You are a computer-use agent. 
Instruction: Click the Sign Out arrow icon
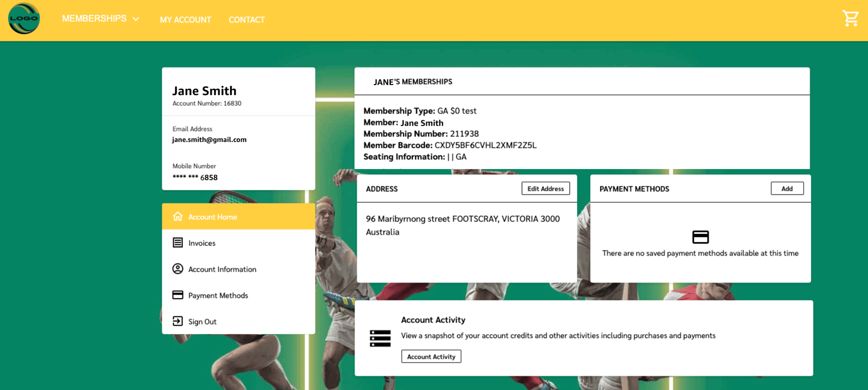(178, 321)
